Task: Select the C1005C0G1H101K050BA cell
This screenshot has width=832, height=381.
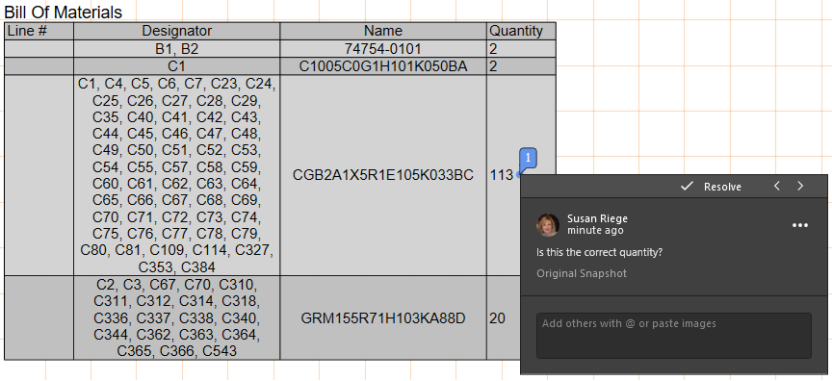Action: [383, 66]
